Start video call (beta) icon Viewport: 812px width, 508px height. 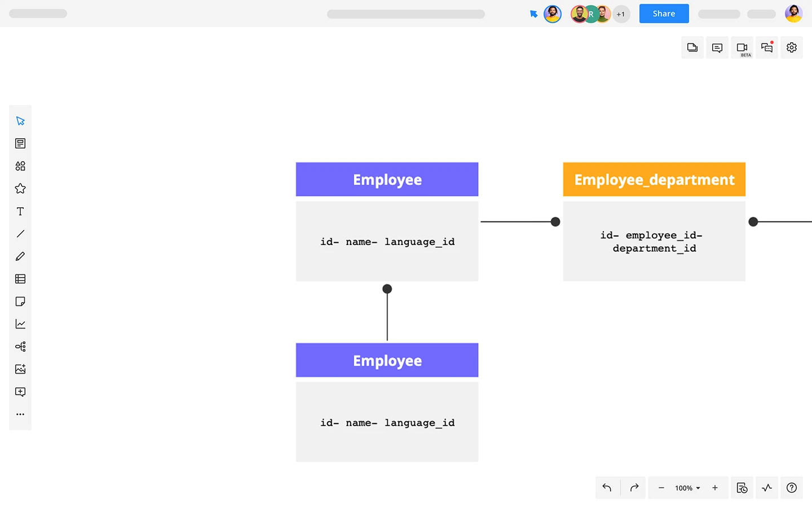click(742, 47)
